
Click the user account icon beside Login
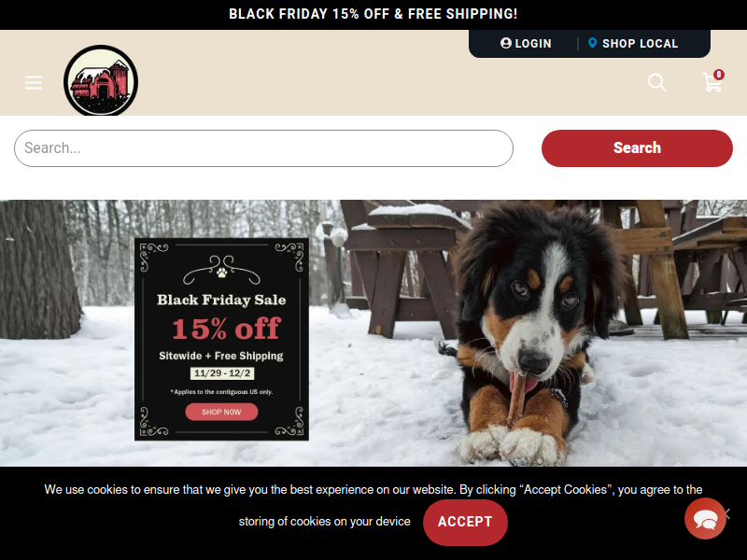pos(506,43)
